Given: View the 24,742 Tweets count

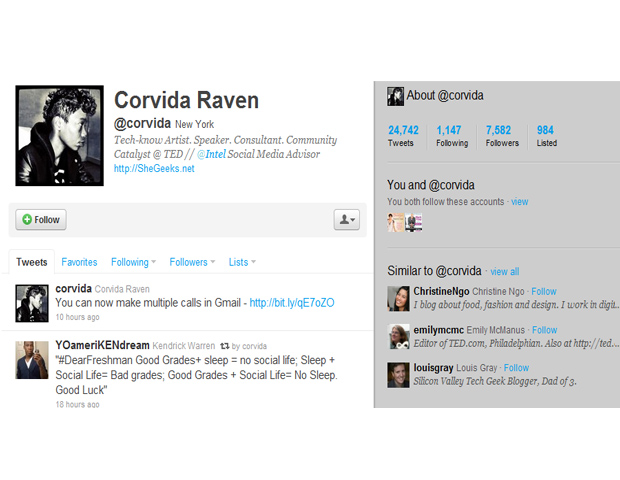Looking at the screenshot, I should coord(403,136).
